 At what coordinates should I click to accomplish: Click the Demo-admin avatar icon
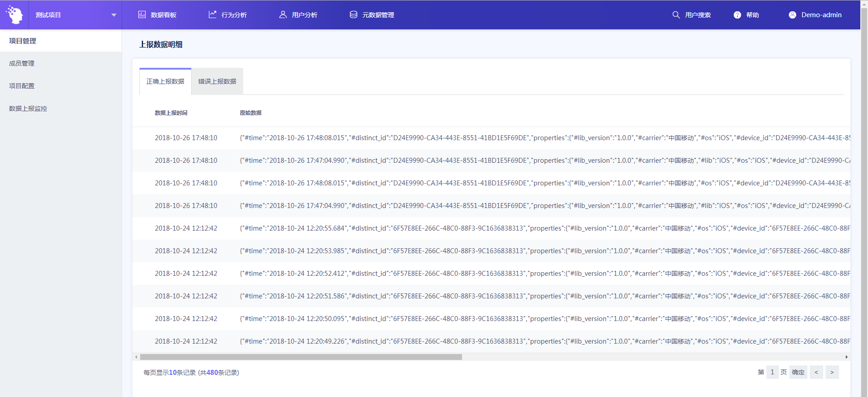point(793,15)
